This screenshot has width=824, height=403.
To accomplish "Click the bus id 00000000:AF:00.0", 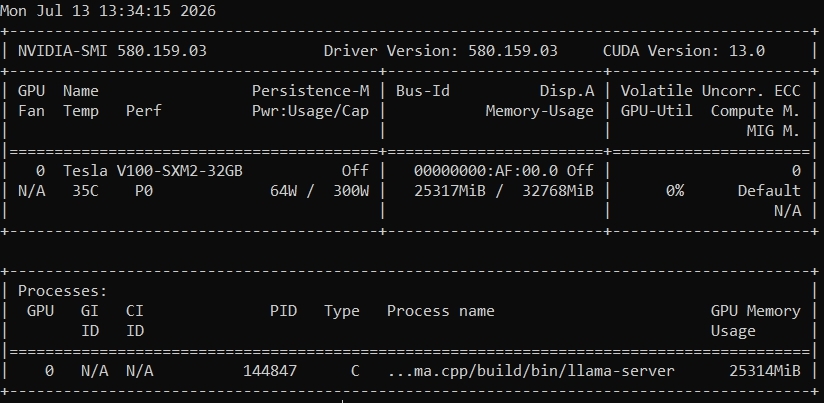I will coord(486,171).
